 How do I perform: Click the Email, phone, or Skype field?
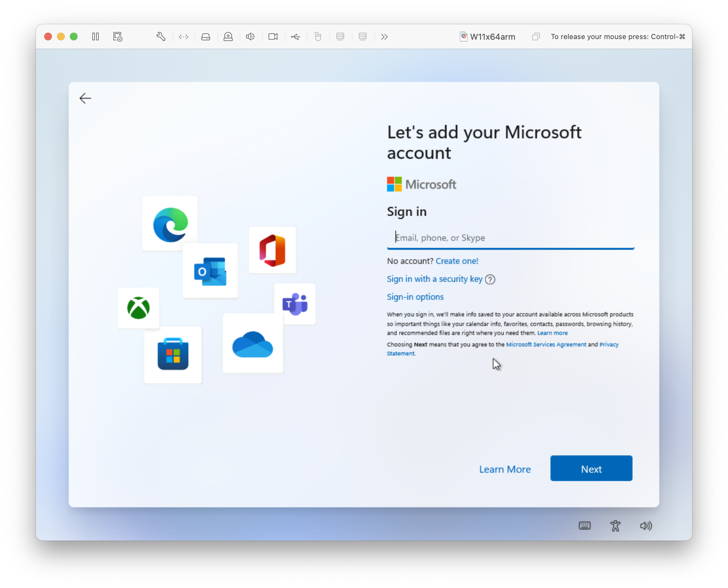(x=509, y=238)
